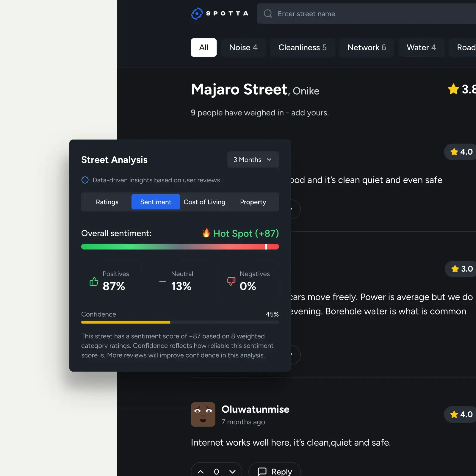Open Oluwatunmise's avatar
The height and width of the screenshot is (476, 476).
(203, 414)
